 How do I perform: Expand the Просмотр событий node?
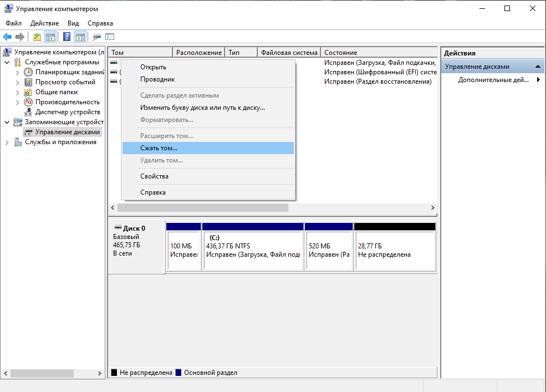click(x=17, y=83)
